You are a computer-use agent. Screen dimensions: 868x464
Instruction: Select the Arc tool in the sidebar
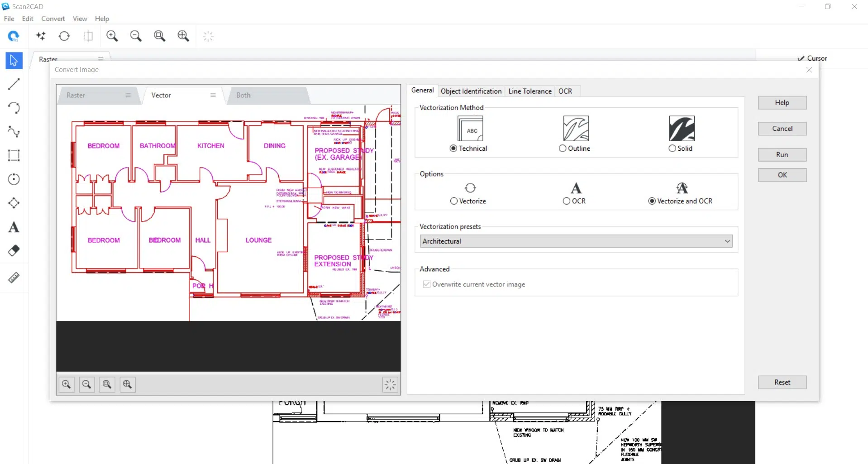pos(14,108)
